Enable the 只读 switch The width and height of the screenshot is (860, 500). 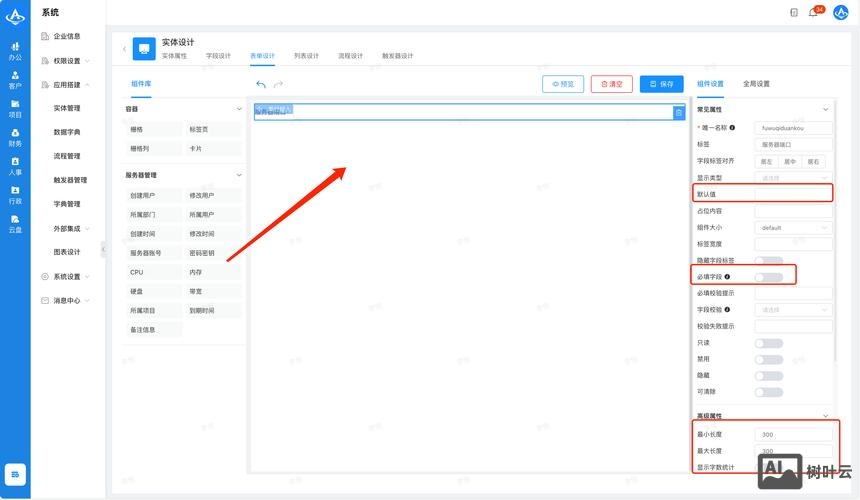click(x=768, y=343)
